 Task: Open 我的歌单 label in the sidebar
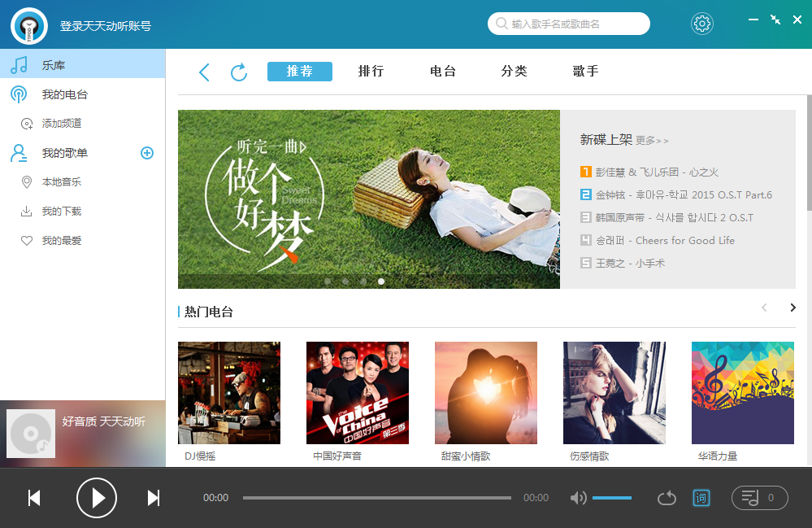coord(65,153)
